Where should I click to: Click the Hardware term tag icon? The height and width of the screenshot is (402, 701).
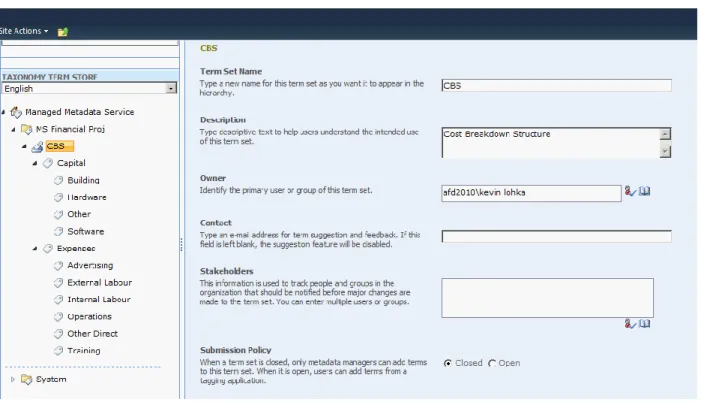click(59, 197)
